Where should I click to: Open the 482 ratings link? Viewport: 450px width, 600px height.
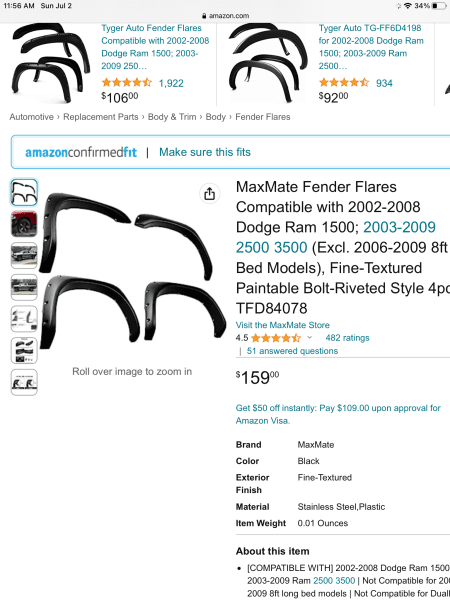point(347,338)
